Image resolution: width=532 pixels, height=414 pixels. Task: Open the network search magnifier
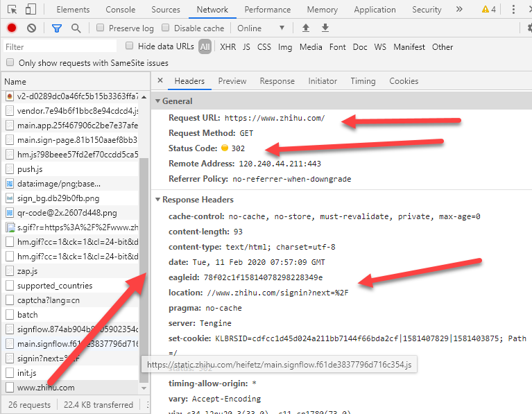[76, 28]
